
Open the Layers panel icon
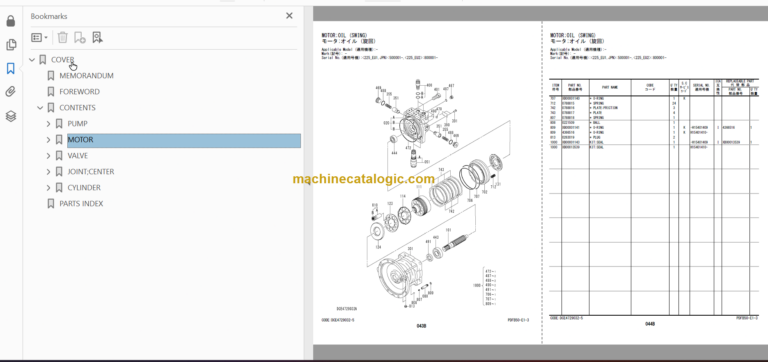(11, 116)
